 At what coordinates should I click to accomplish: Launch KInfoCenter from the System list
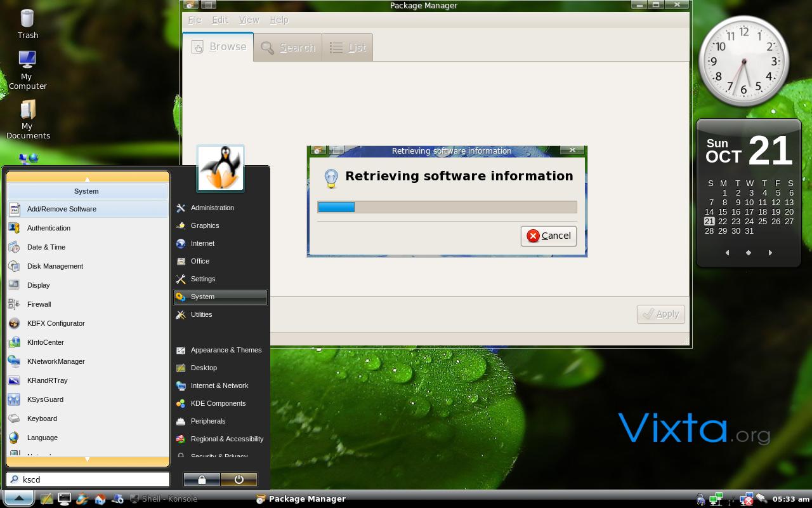tap(88, 342)
